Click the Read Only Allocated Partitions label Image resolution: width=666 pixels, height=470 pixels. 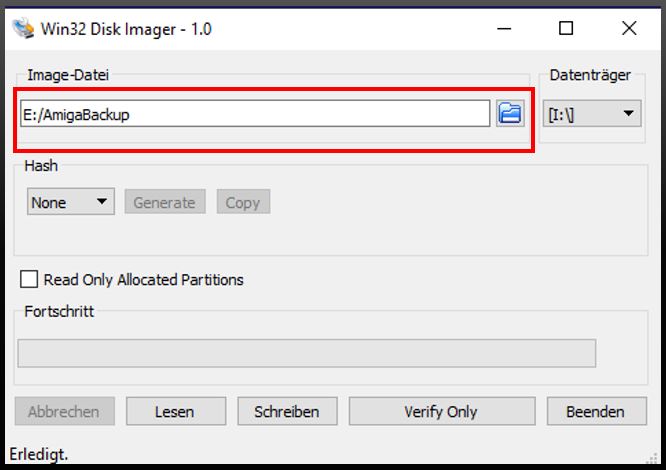[143, 280]
